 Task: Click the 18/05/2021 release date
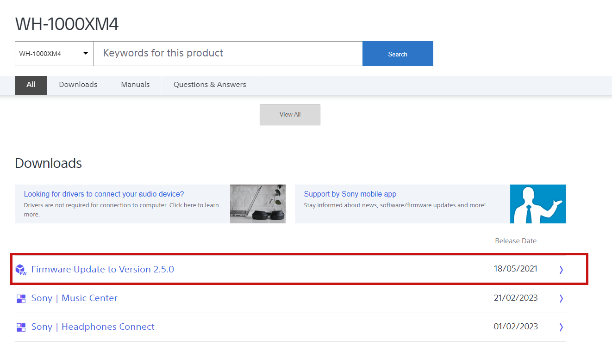coord(516,269)
